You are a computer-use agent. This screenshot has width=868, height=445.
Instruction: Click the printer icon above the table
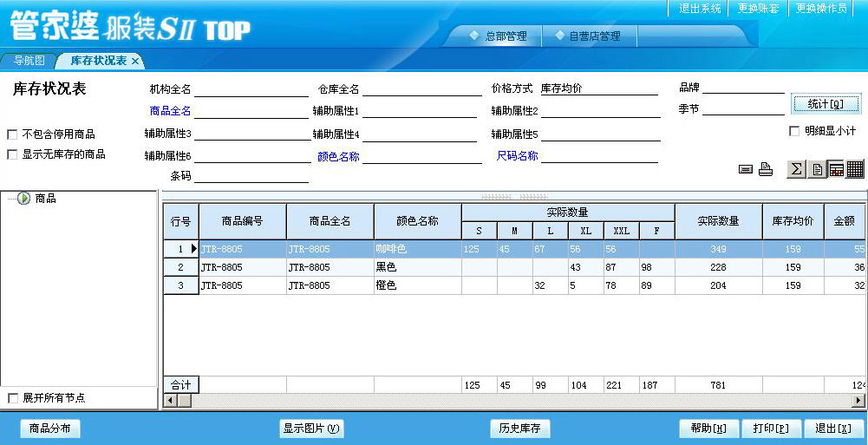point(766,170)
